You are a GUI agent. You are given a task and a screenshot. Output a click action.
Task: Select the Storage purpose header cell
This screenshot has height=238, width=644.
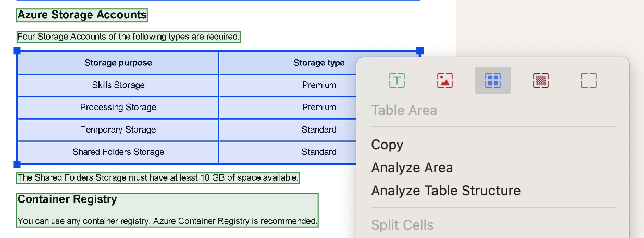pyautogui.click(x=118, y=63)
